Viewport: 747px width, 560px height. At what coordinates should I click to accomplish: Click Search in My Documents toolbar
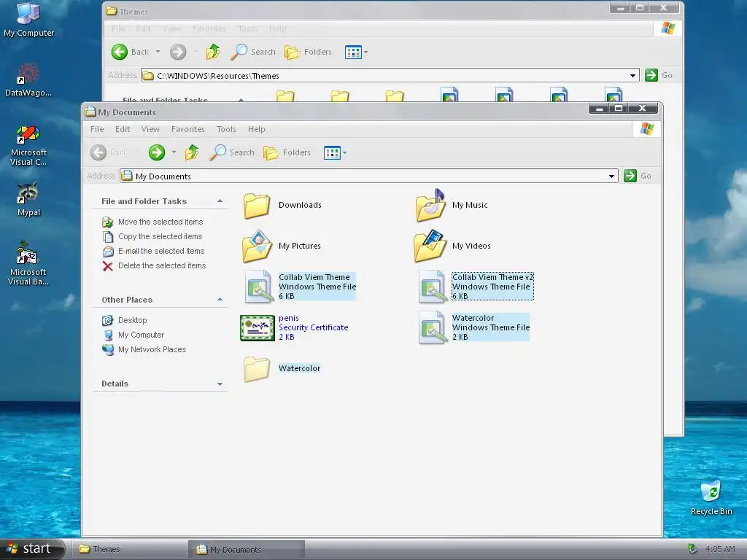point(232,152)
